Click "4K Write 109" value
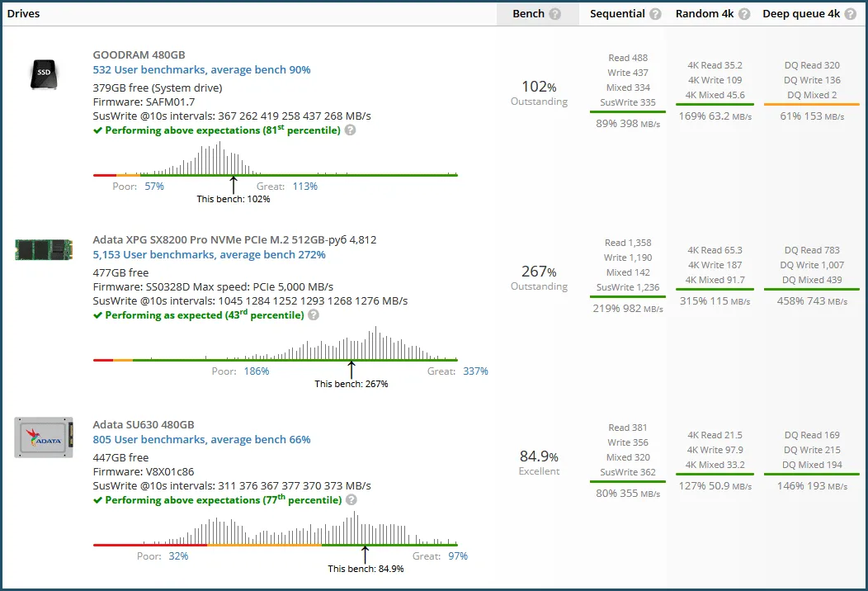Image resolution: width=868 pixels, height=591 pixels. point(715,80)
